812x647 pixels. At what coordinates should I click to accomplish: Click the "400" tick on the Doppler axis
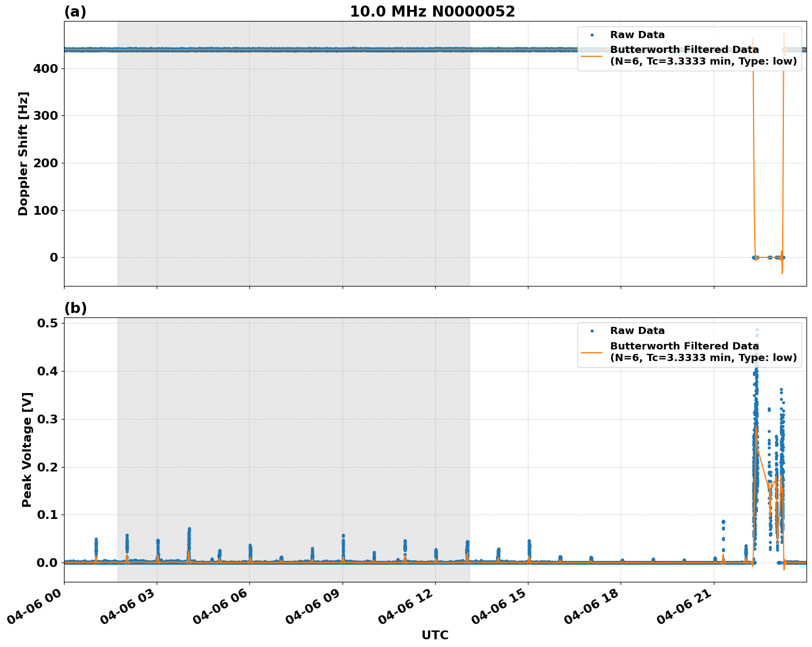coord(46,68)
